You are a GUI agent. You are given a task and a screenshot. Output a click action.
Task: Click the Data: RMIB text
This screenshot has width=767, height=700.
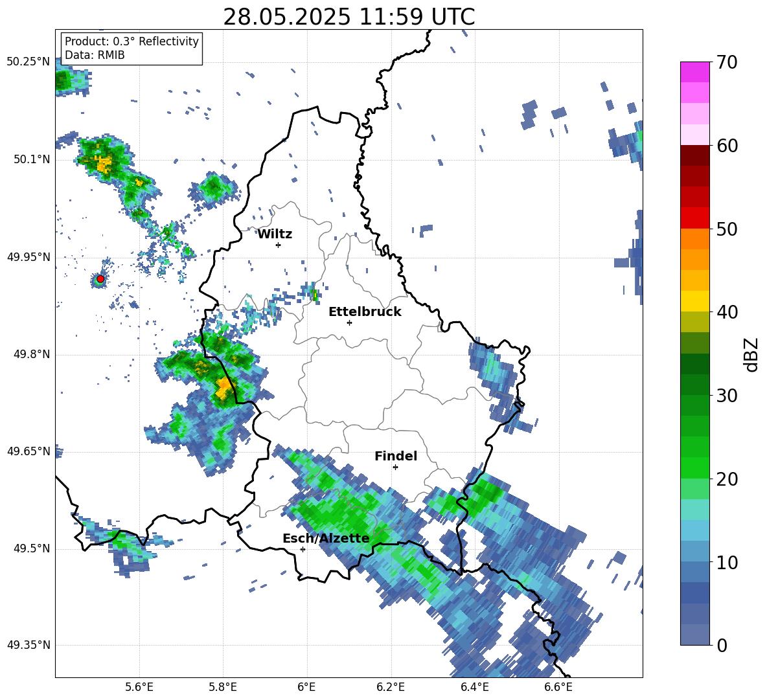pos(95,55)
